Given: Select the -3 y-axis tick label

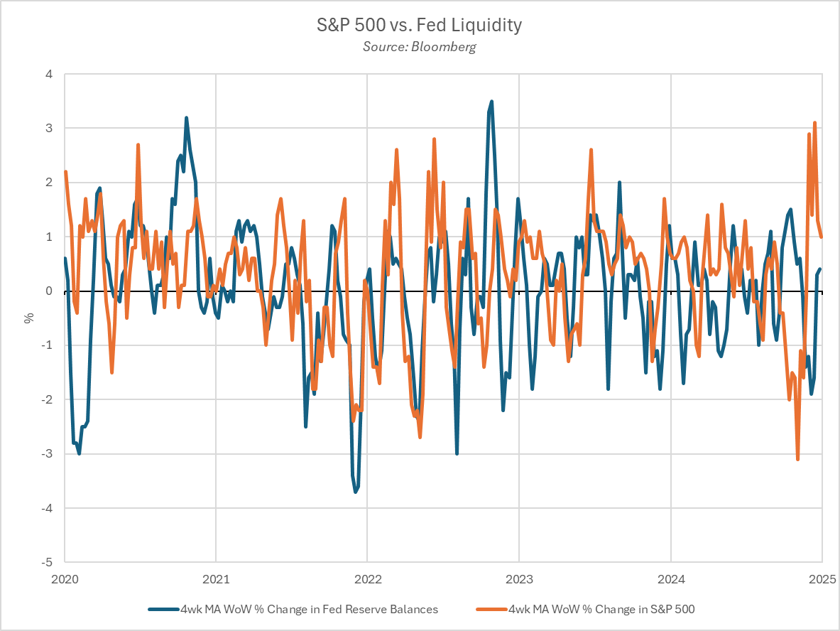Looking at the screenshot, I should click(48, 453).
